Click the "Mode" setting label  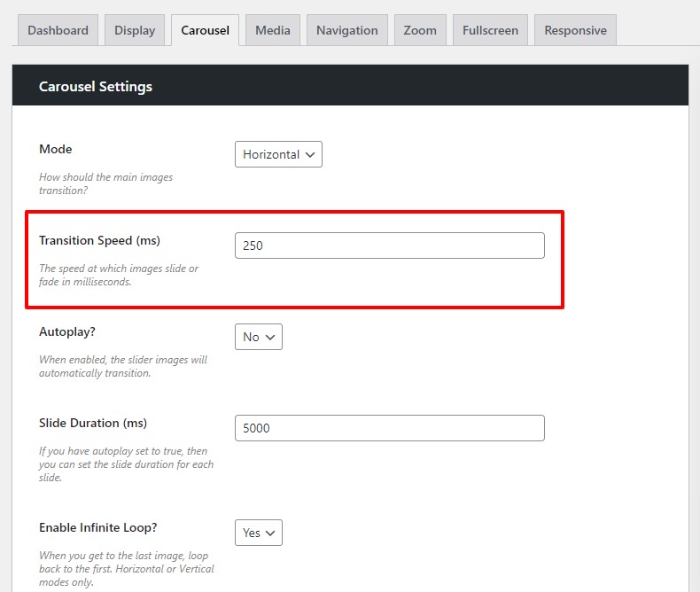click(56, 149)
